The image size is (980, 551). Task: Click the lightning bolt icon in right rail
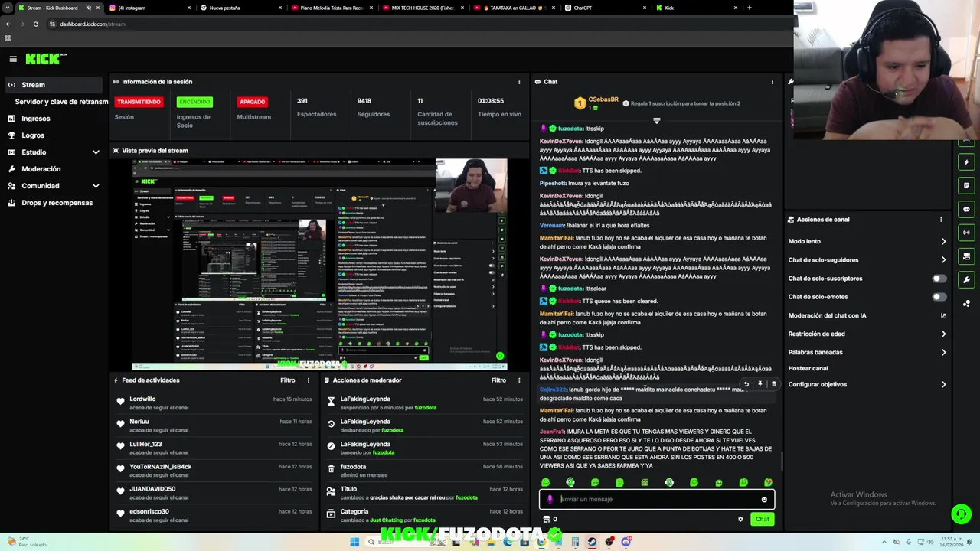point(966,162)
